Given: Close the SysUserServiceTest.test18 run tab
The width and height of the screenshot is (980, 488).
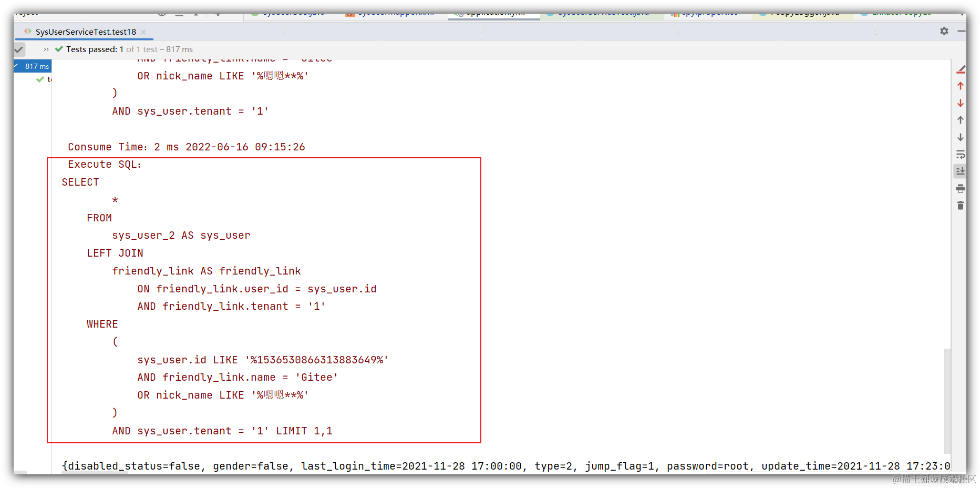Looking at the screenshot, I should [x=143, y=32].
